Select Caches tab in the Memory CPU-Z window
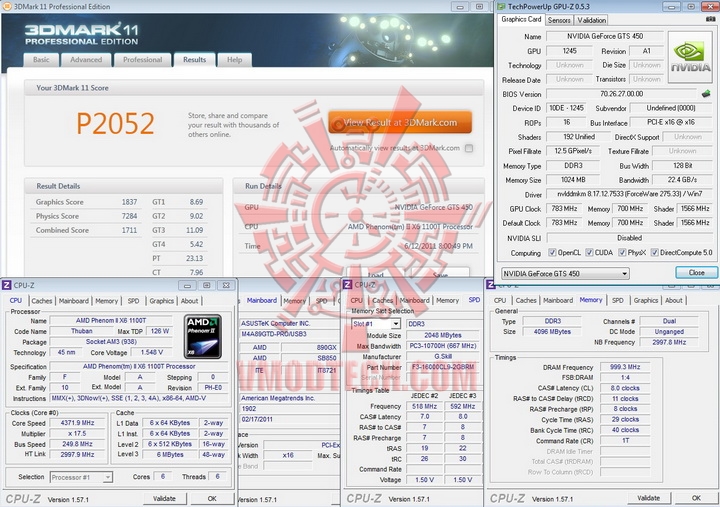This screenshot has height=507, width=720. 526,300
